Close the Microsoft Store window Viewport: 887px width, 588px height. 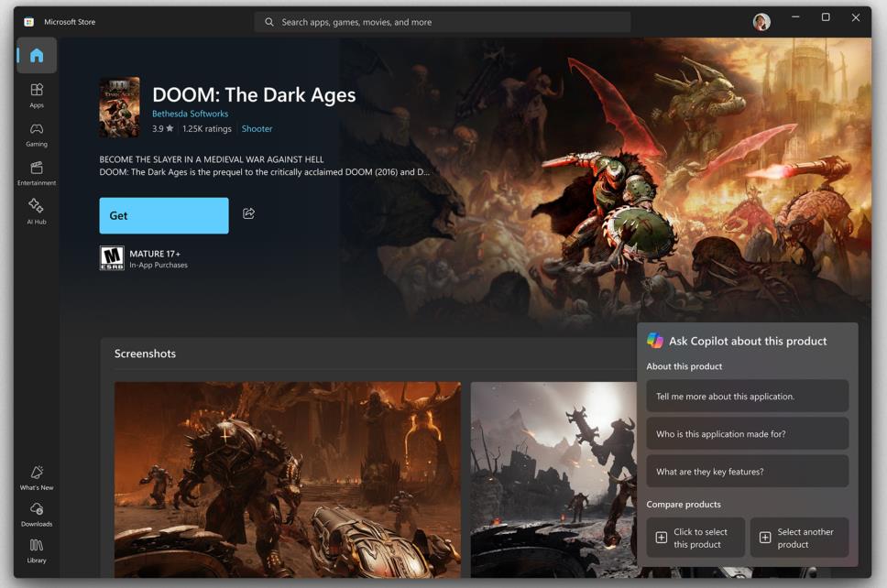point(855,17)
